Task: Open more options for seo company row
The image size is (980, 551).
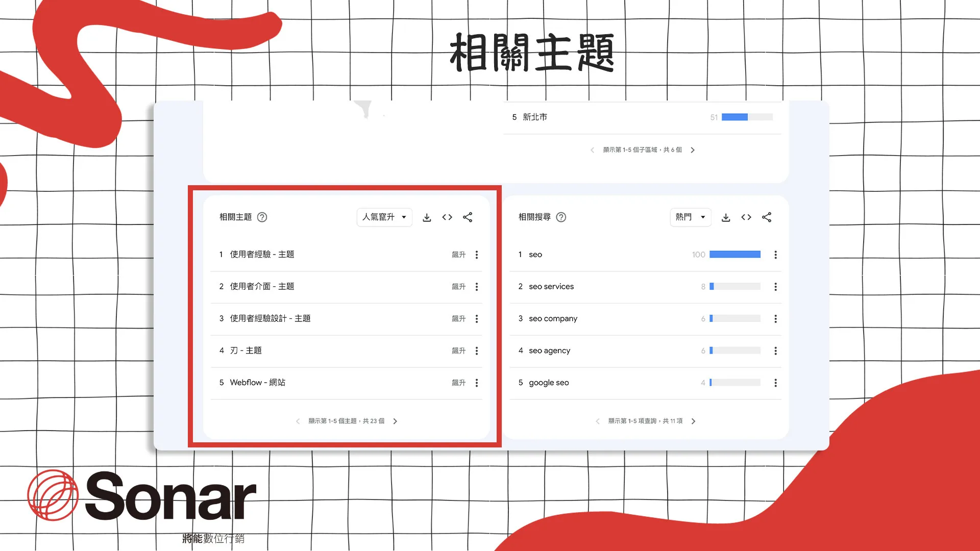Action: click(775, 319)
